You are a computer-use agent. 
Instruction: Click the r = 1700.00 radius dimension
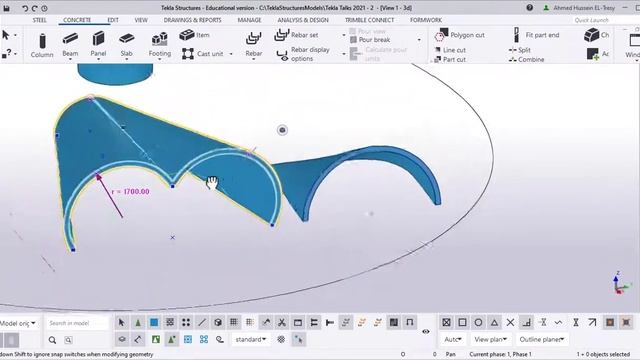(130, 191)
